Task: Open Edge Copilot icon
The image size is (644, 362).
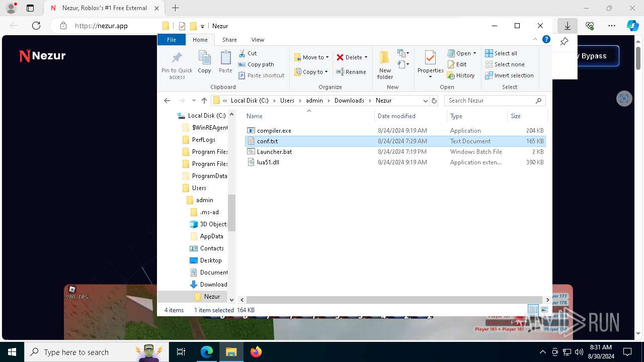Action: [x=632, y=26]
